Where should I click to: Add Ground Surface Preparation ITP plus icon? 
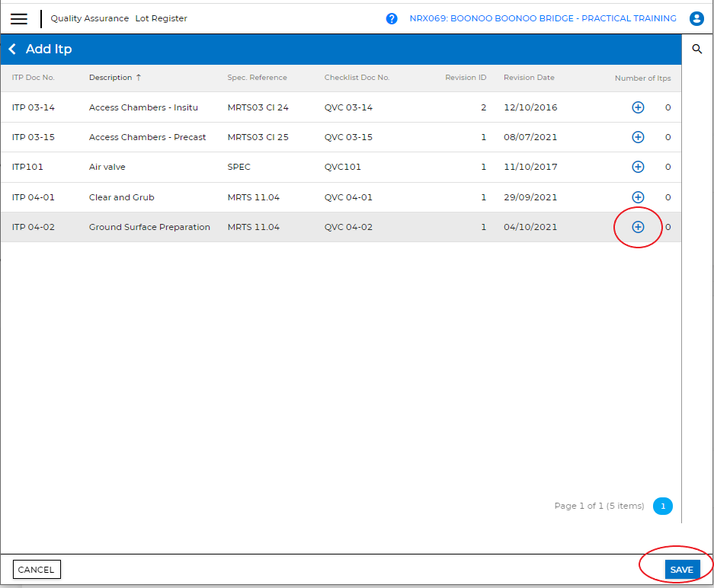638,227
